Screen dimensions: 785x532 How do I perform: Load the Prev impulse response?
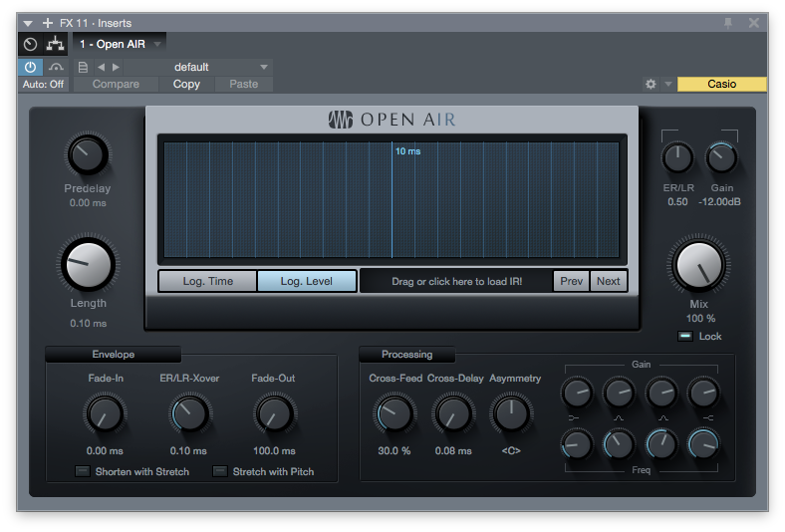click(x=571, y=281)
